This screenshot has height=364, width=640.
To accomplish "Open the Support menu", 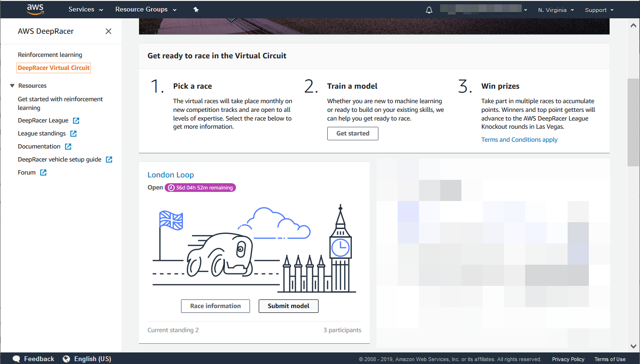I will [598, 10].
